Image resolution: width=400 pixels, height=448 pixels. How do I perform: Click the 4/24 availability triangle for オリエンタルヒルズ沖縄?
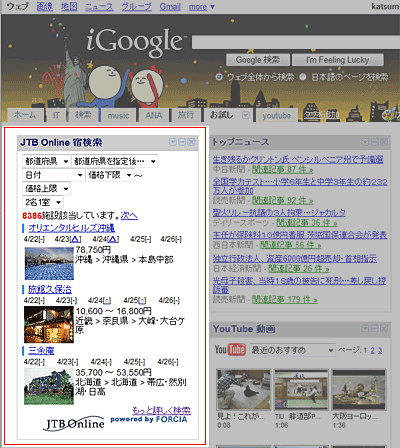[113, 239]
